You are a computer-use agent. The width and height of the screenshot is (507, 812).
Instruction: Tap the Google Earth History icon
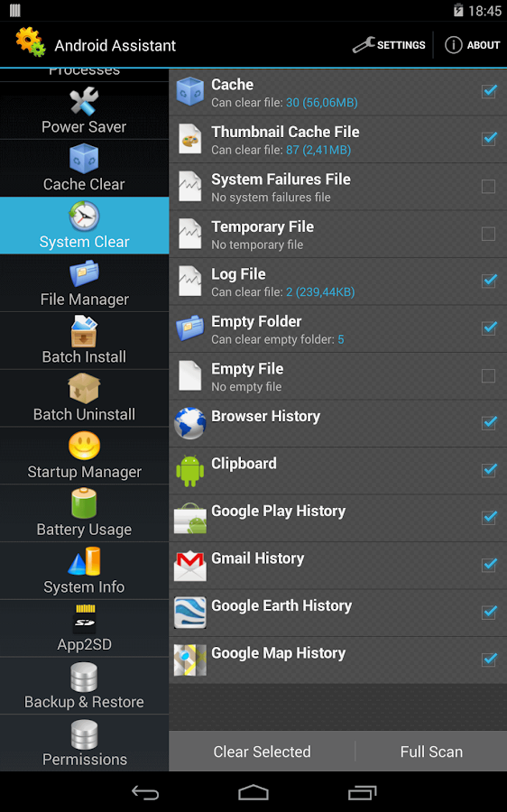[x=190, y=613]
